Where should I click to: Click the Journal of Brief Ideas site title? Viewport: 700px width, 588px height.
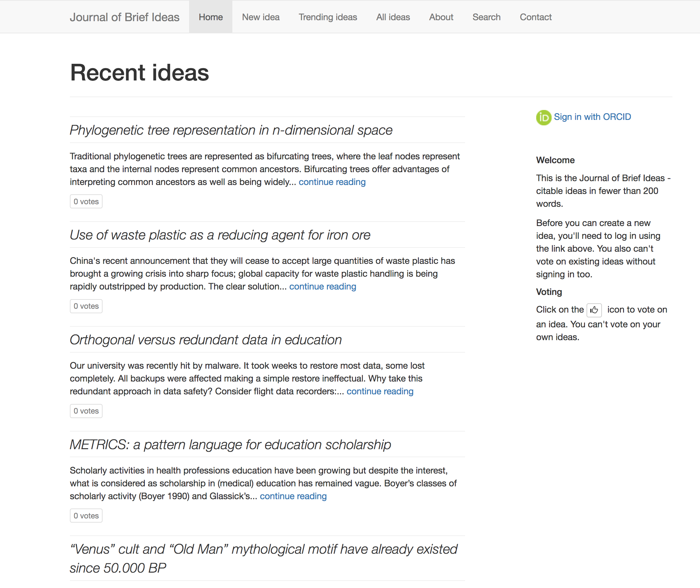pyautogui.click(x=124, y=17)
